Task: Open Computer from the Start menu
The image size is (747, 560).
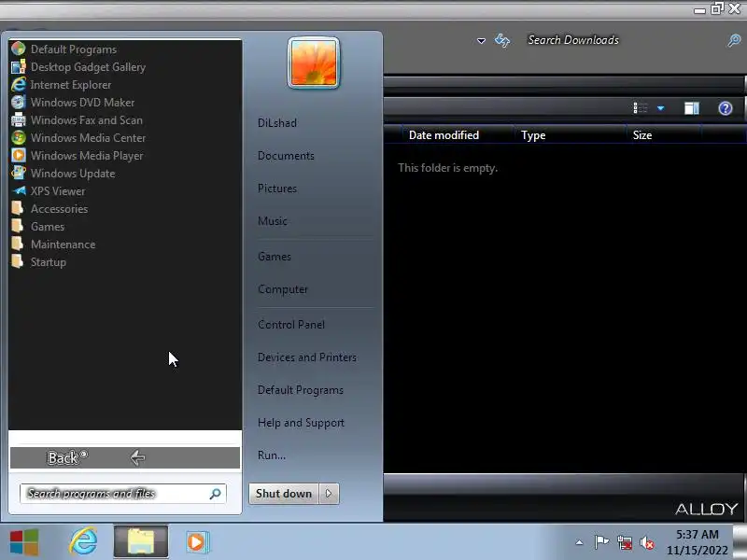Action: [283, 289]
